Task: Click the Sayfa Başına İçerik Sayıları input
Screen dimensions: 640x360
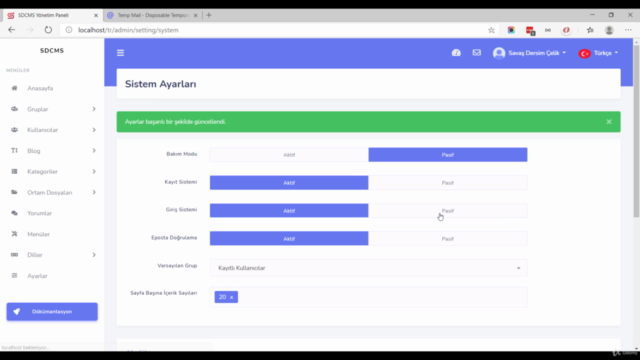Action: click(369, 297)
